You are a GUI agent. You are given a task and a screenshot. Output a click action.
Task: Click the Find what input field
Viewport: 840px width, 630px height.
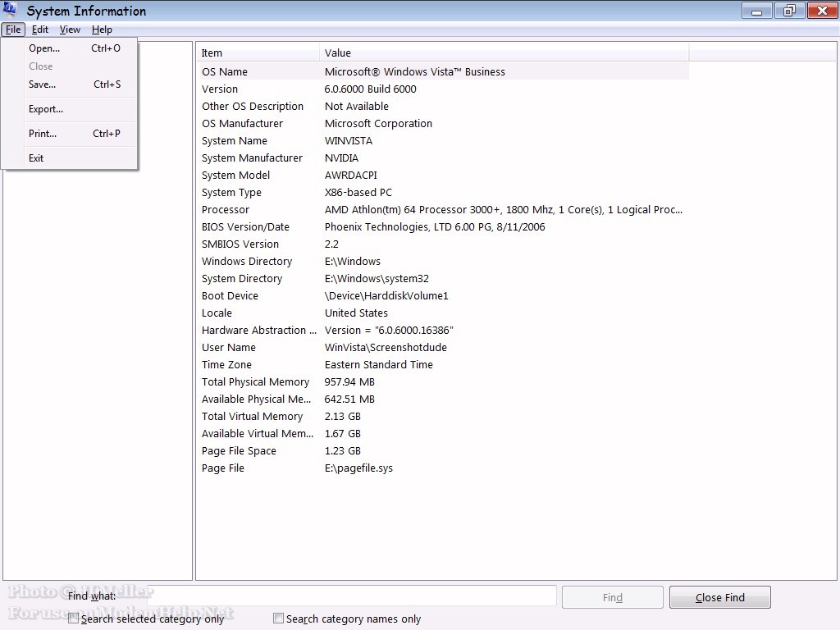point(352,596)
